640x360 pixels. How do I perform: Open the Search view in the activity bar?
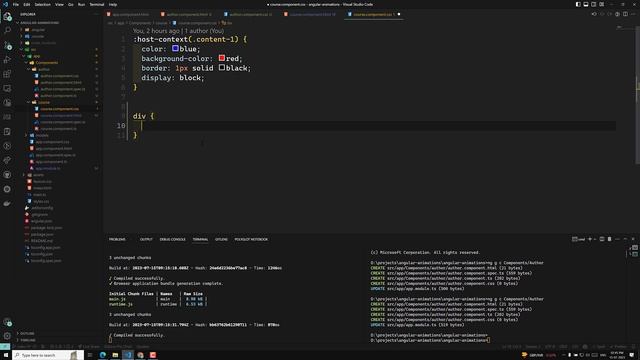click(7, 31)
